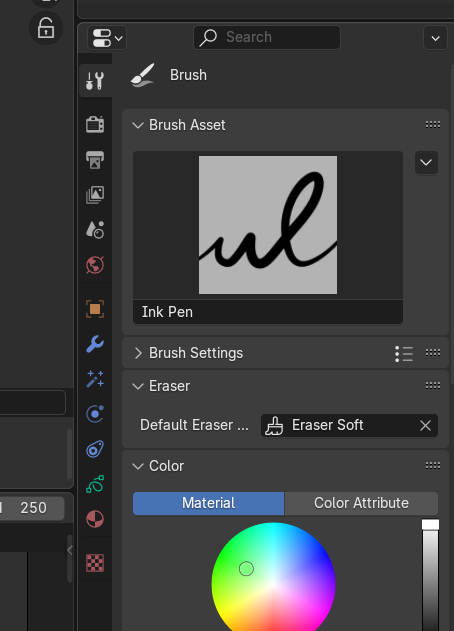Expand the Brush Settings panel

click(x=138, y=353)
